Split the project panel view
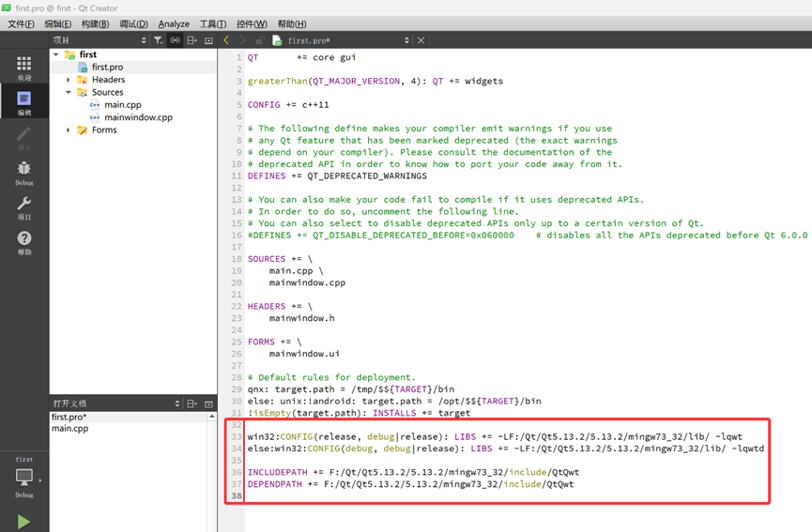812x532 pixels. click(x=192, y=40)
